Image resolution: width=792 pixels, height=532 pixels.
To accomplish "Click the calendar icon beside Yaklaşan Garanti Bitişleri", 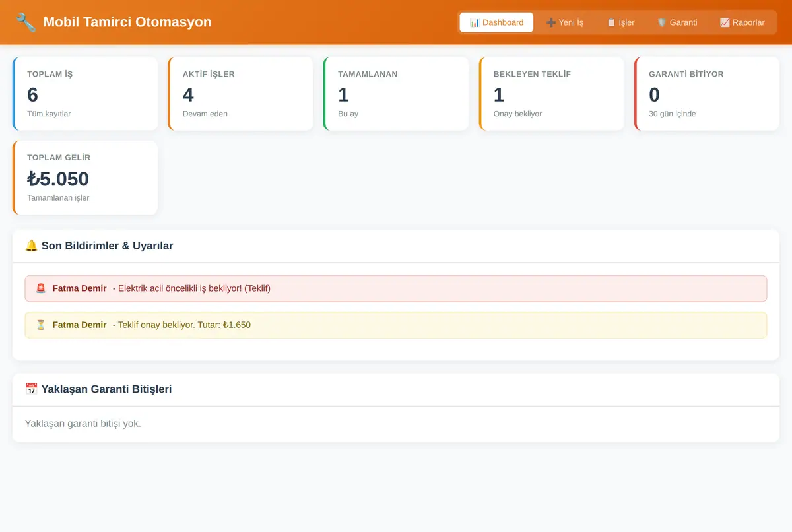I will coord(31,389).
